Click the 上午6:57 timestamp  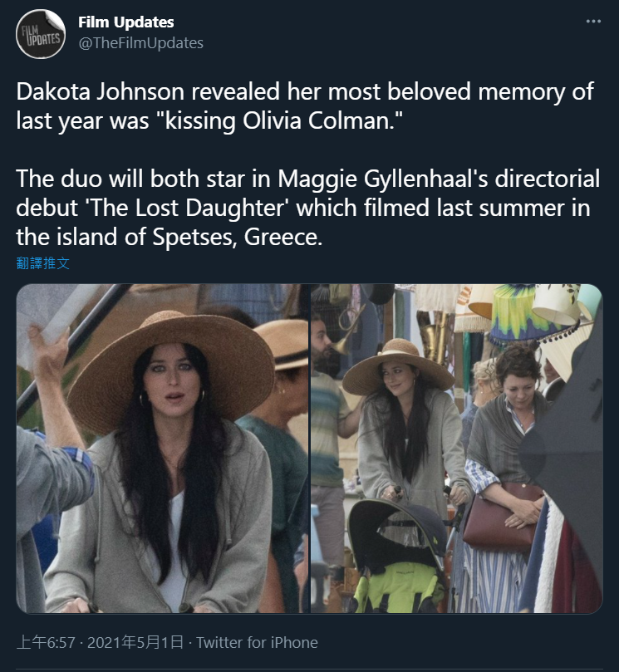coord(46,642)
